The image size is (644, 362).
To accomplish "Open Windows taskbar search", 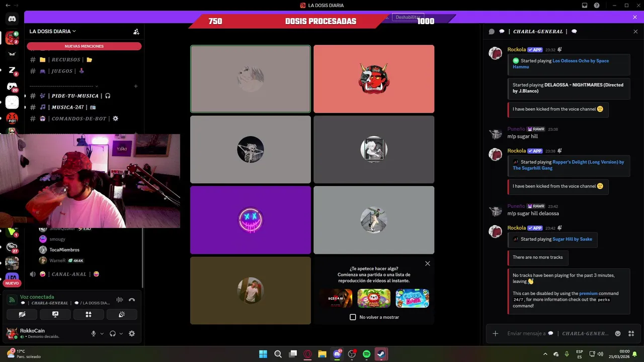I will point(278,354).
